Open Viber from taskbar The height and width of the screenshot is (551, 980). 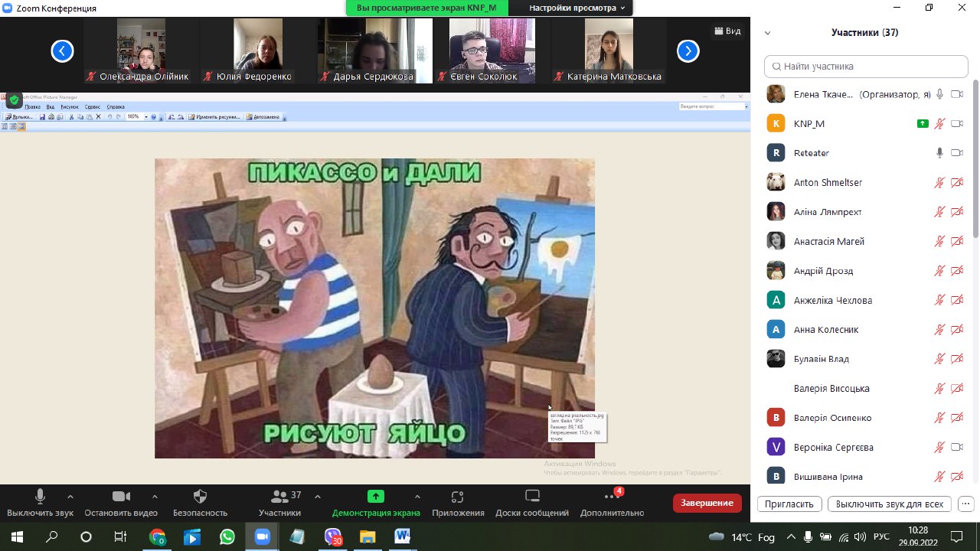pyautogui.click(x=333, y=536)
